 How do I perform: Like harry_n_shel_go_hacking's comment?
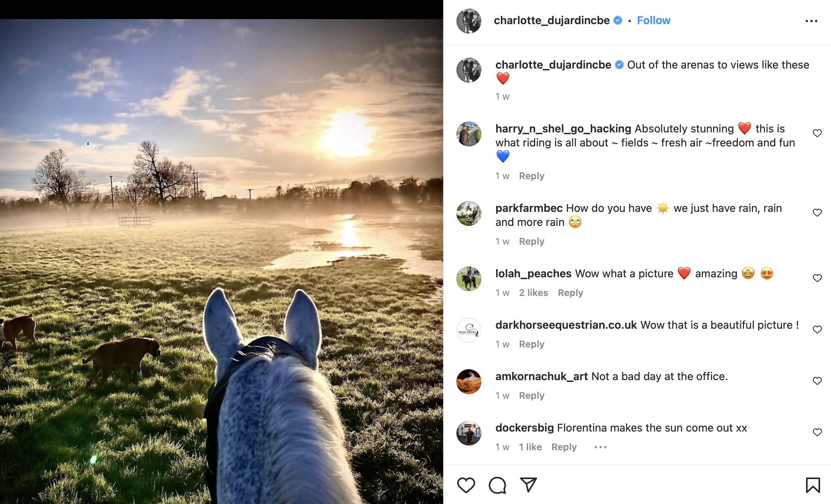coord(817,133)
